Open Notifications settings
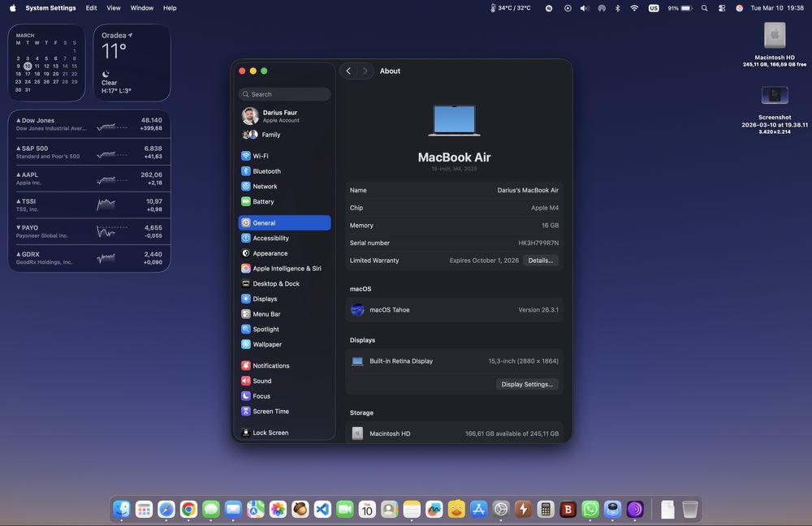This screenshot has width=812, height=526. coord(284,365)
